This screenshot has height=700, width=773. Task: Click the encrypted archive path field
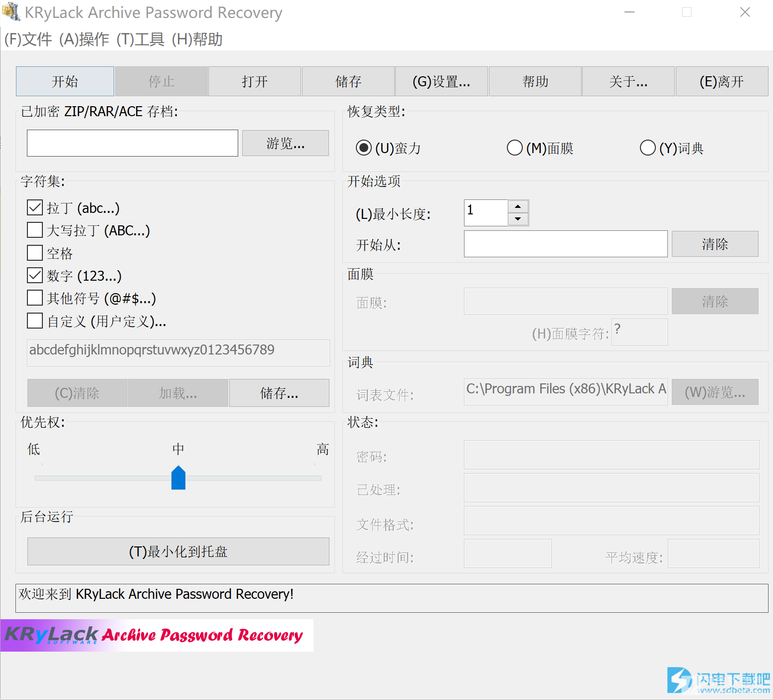coord(133,143)
